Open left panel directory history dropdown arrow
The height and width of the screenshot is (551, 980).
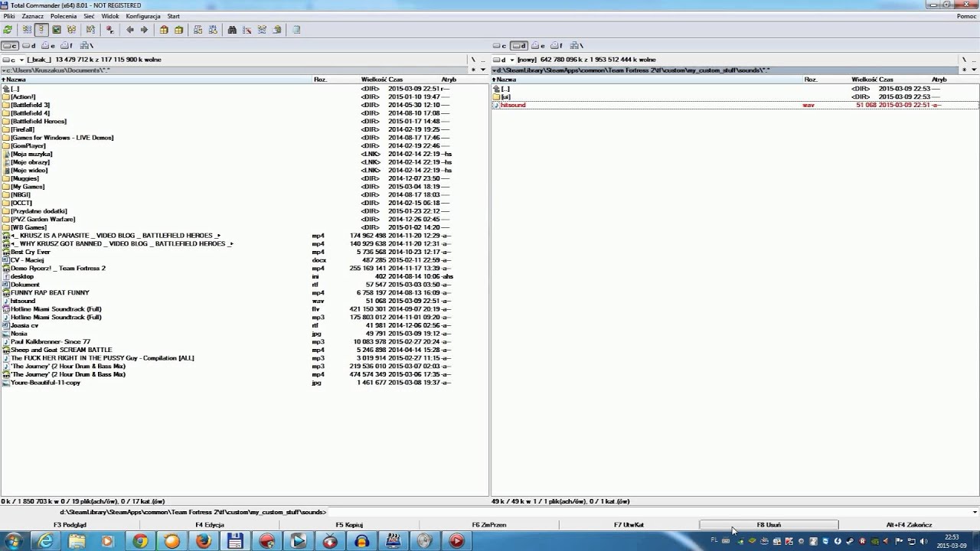tap(483, 70)
